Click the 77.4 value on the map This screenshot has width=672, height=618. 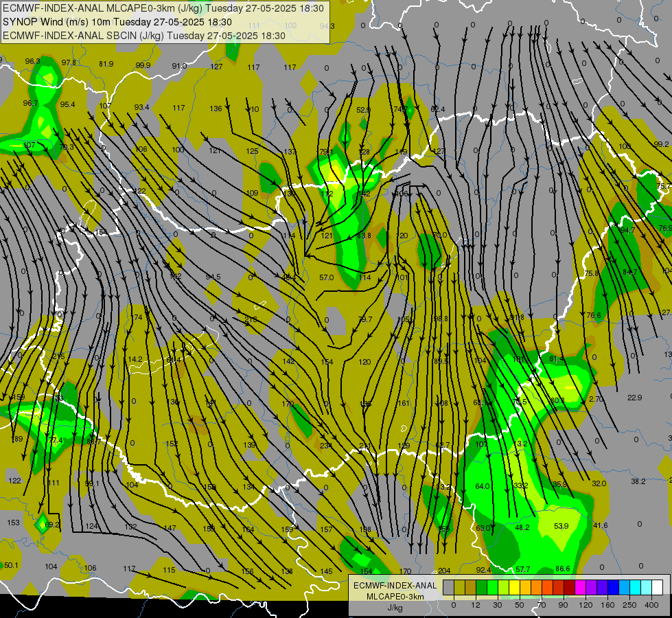pyautogui.click(x=56, y=440)
